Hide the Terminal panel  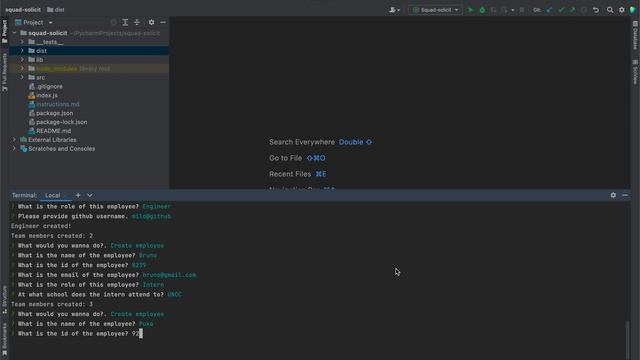click(x=625, y=196)
